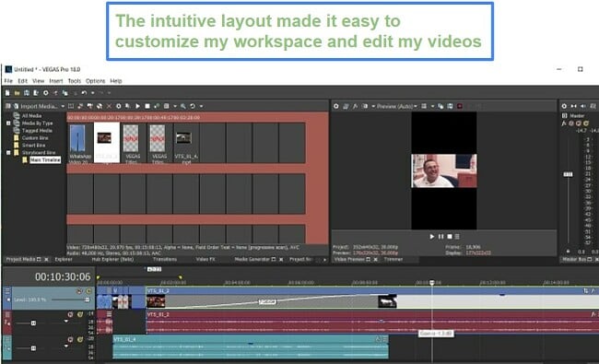Click the Master fader handle

point(568,174)
